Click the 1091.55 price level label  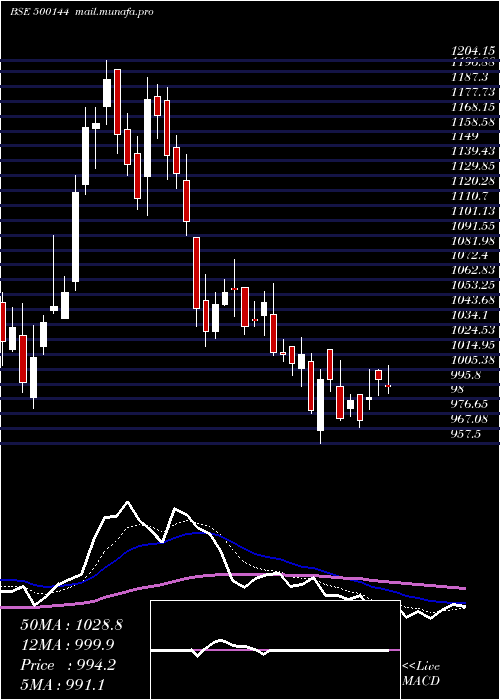click(x=473, y=225)
